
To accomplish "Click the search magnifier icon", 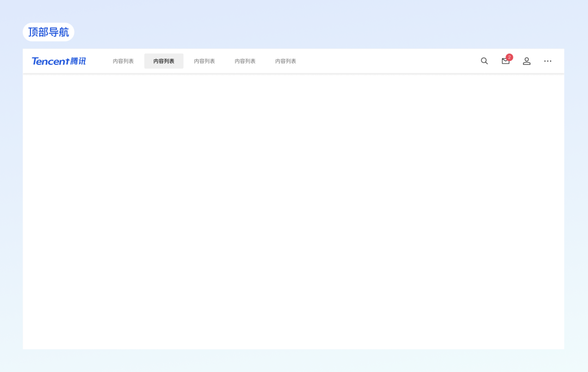I will (484, 61).
